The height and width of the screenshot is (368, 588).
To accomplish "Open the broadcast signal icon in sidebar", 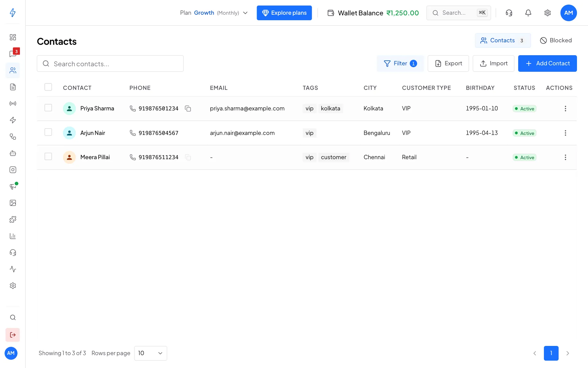I will tap(13, 103).
